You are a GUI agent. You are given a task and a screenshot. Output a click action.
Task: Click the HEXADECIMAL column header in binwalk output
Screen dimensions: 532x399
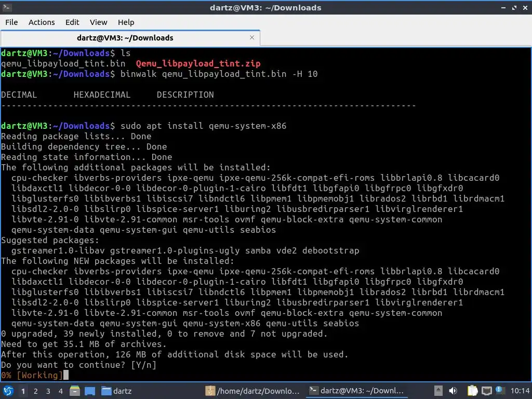102,95
